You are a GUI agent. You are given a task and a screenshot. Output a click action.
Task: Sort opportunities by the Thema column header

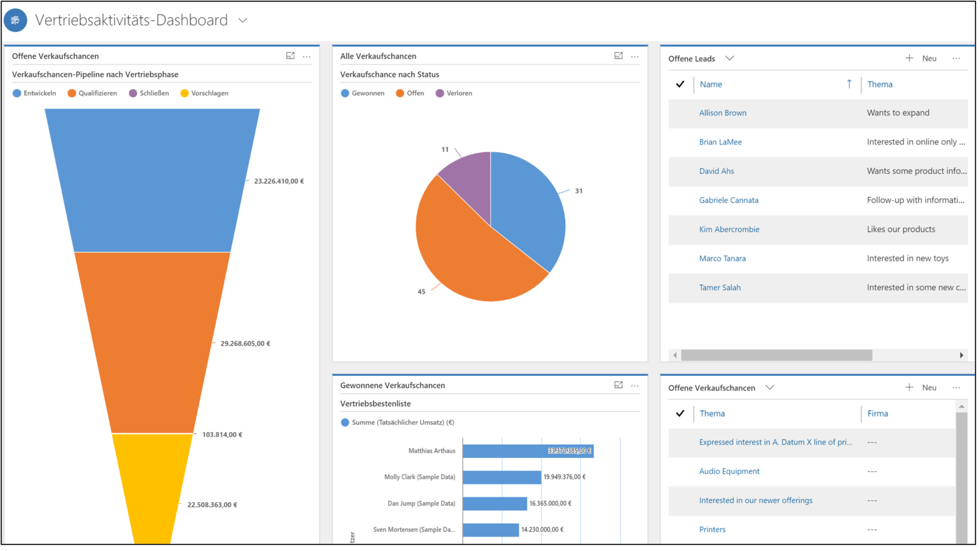pos(712,413)
